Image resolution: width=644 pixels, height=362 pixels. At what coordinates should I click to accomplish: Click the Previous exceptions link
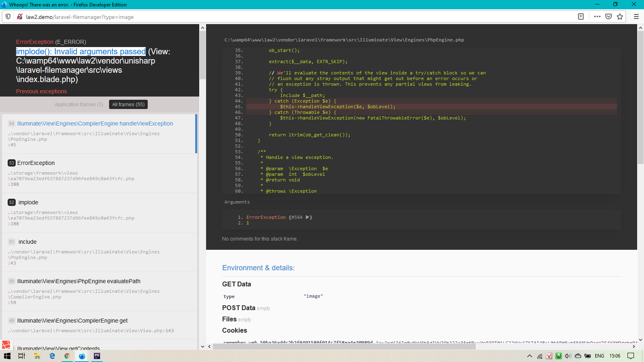coord(41,91)
